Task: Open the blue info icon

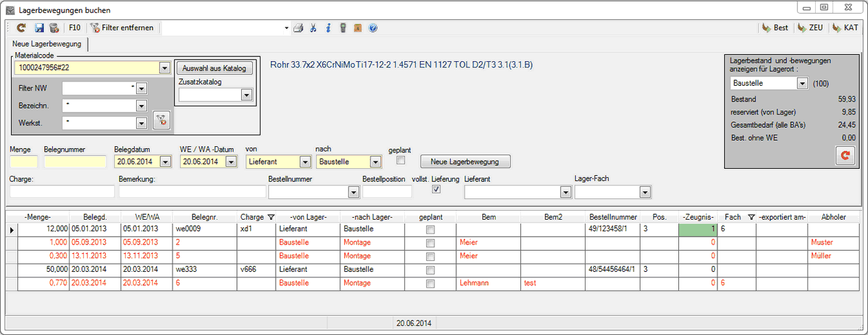Action: 328,28
